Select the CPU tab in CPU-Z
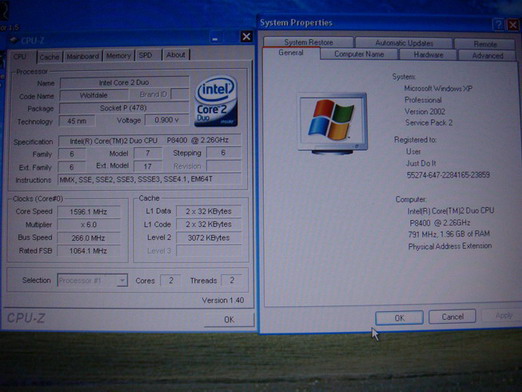The image size is (522, 392). click(20, 57)
